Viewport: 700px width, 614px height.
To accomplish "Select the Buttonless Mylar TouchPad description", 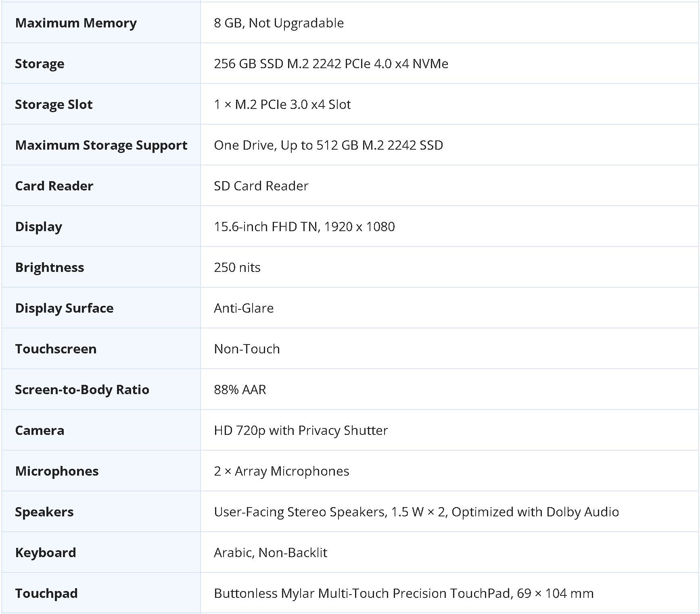I will pyautogui.click(x=404, y=593).
